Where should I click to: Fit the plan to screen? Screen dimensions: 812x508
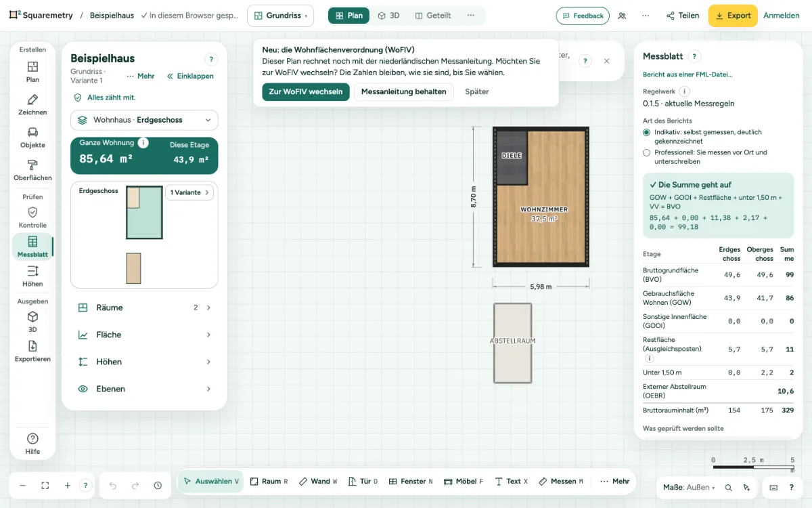[x=45, y=486]
